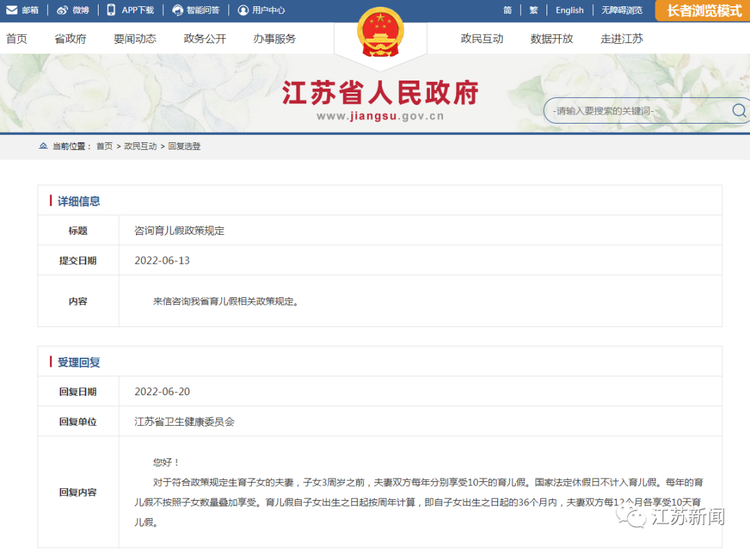The image size is (750, 550).
Task: Click the 智能问答 text link
Action: click(x=203, y=10)
